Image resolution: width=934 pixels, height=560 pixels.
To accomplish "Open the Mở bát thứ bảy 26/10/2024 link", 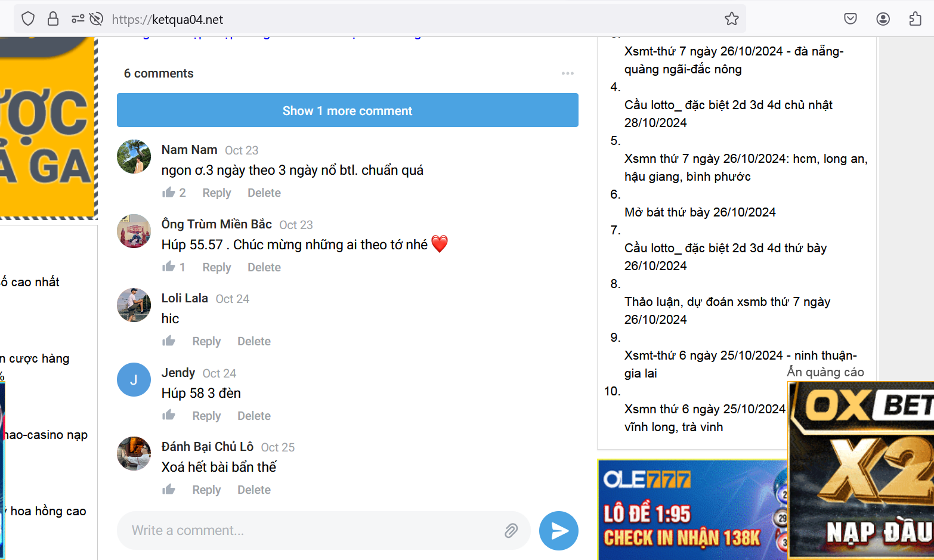I will click(700, 212).
